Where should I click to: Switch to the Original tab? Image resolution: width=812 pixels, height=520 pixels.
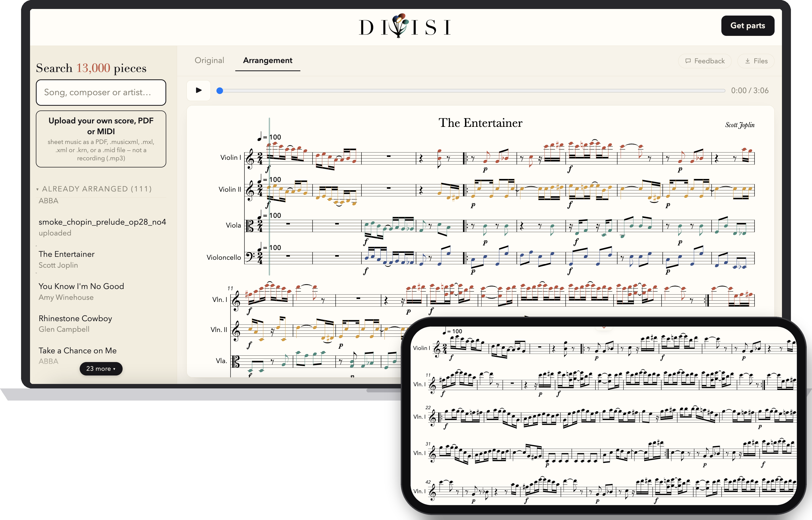tap(209, 60)
